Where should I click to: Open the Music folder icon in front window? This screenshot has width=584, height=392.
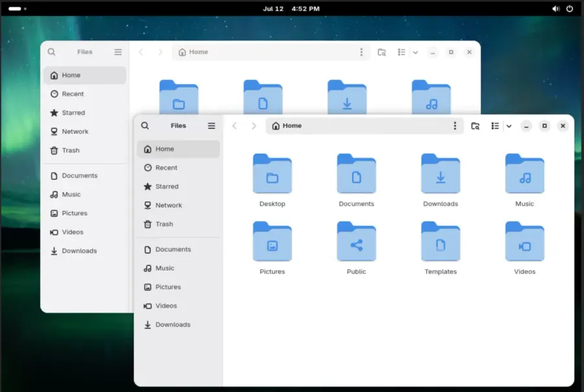point(525,173)
